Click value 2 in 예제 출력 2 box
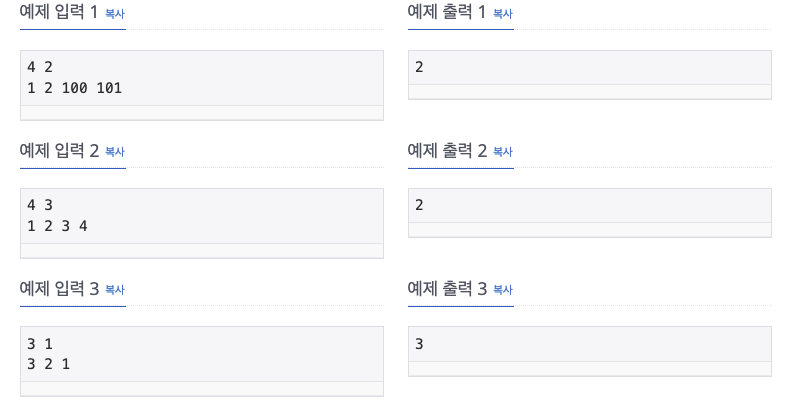This screenshot has width=791, height=401. point(419,205)
